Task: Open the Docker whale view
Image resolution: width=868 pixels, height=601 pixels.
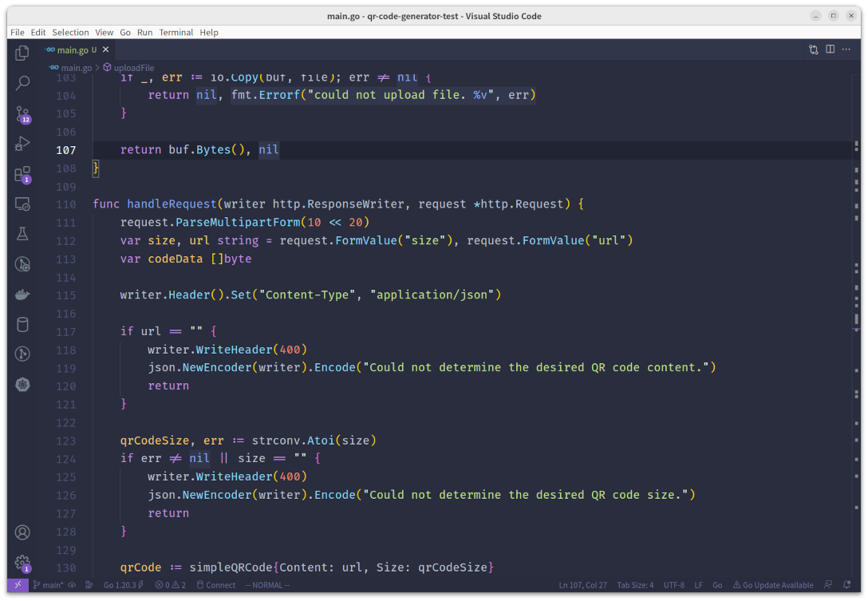Action: tap(22, 295)
